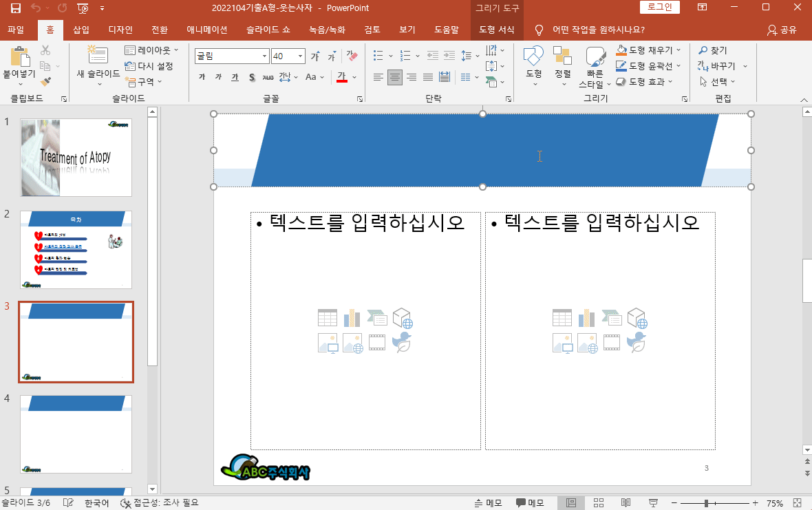This screenshot has height=510, width=812.
Task: Click the 로그인 sign-in button
Action: click(x=660, y=7)
